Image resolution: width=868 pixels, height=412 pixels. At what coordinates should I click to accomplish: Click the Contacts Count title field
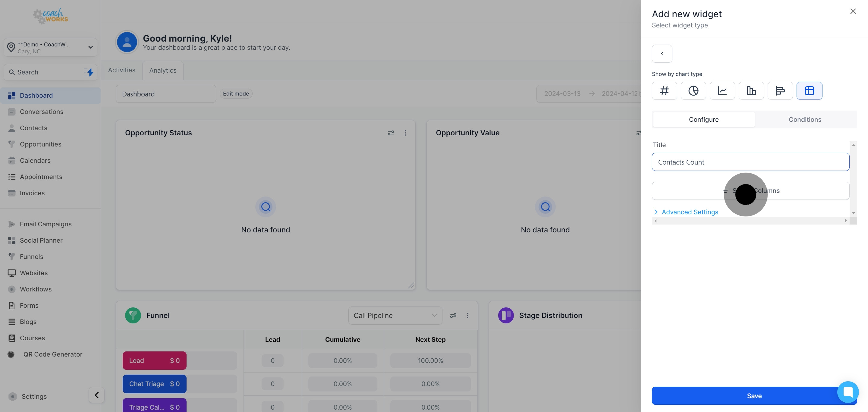pyautogui.click(x=750, y=162)
